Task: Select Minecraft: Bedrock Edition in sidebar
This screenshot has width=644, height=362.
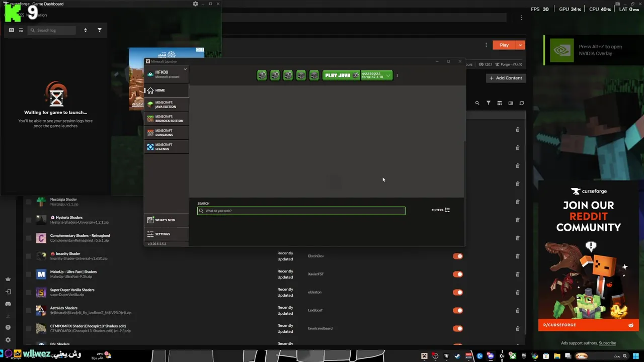Action: coord(166,119)
